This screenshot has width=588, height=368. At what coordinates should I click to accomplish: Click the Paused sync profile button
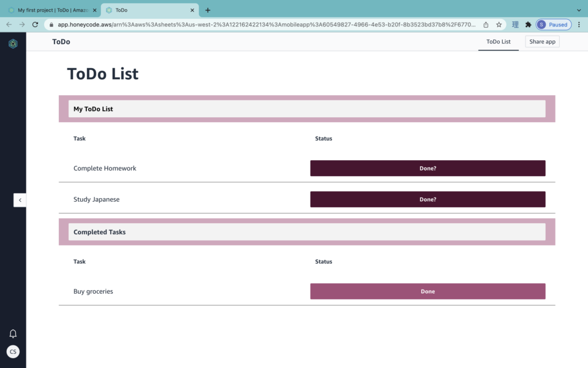553,25
